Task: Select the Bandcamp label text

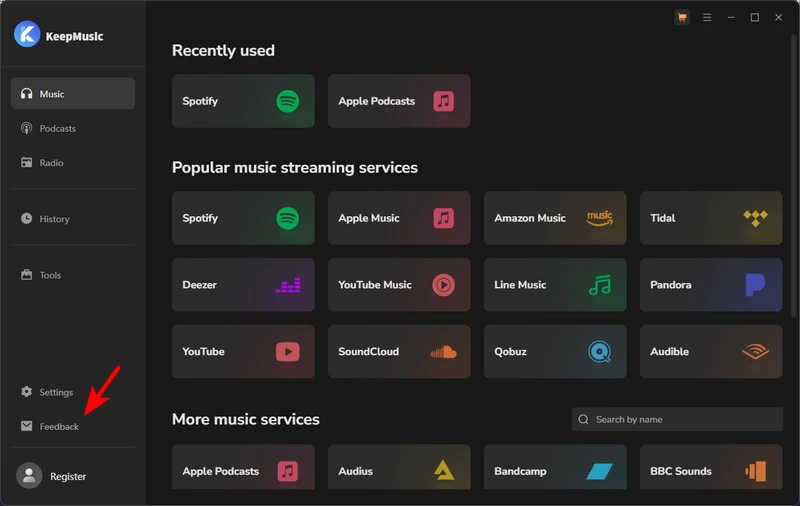Action: pos(520,471)
